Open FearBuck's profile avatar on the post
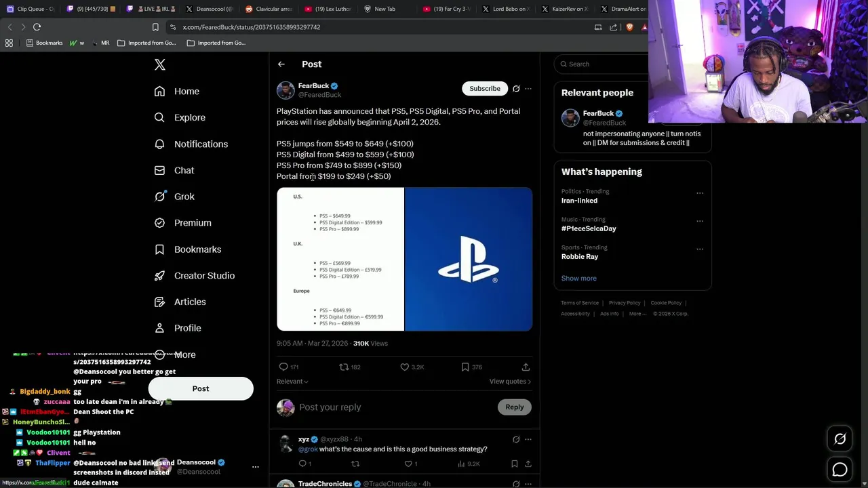Image resolution: width=868 pixels, height=488 pixels. 285,90
